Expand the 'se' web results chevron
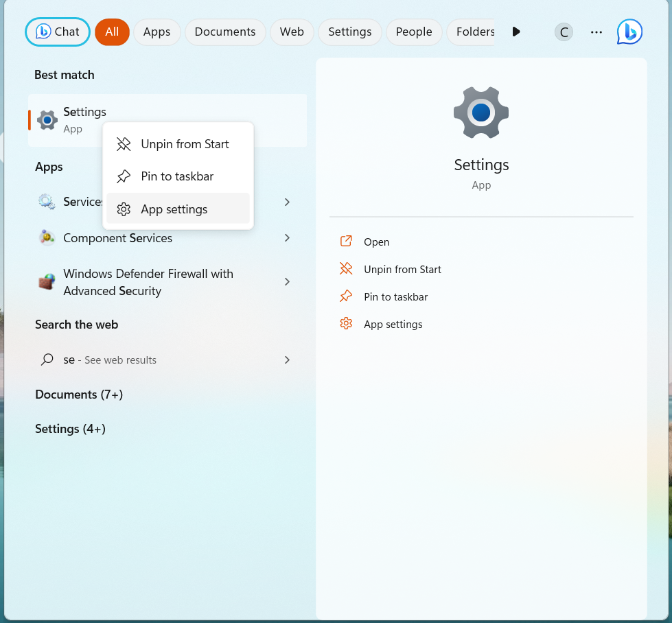This screenshot has height=623, width=672. (287, 360)
